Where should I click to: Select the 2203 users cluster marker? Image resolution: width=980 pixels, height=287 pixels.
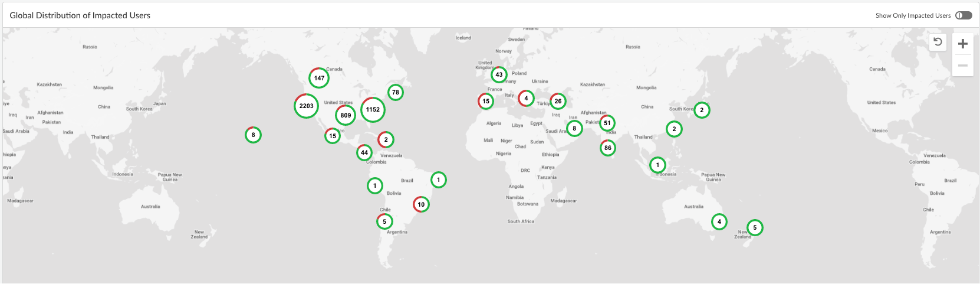click(x=306, y=106)
